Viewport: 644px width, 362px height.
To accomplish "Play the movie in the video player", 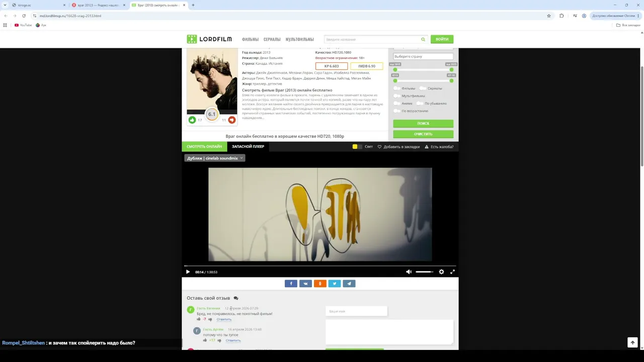I will 188,272.
